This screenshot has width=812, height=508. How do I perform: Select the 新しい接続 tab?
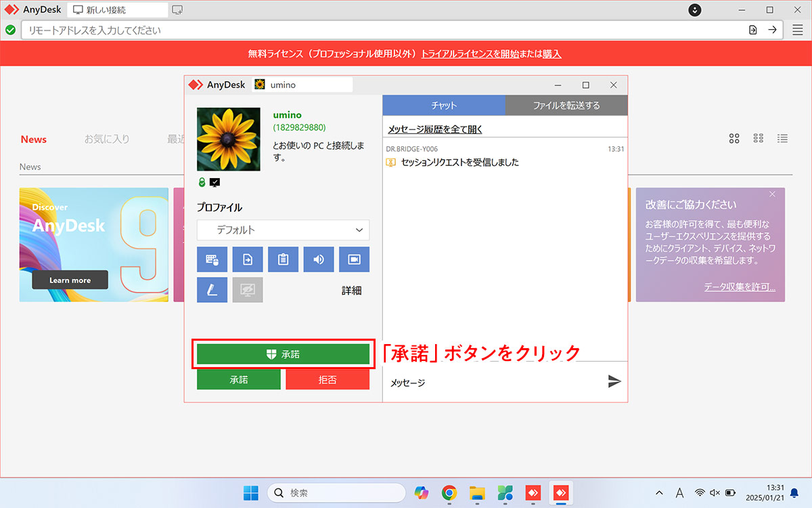pos(118,10)
